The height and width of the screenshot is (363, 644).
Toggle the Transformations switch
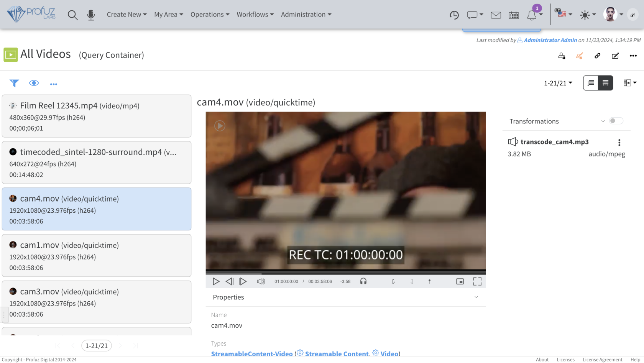pos(616,121)
